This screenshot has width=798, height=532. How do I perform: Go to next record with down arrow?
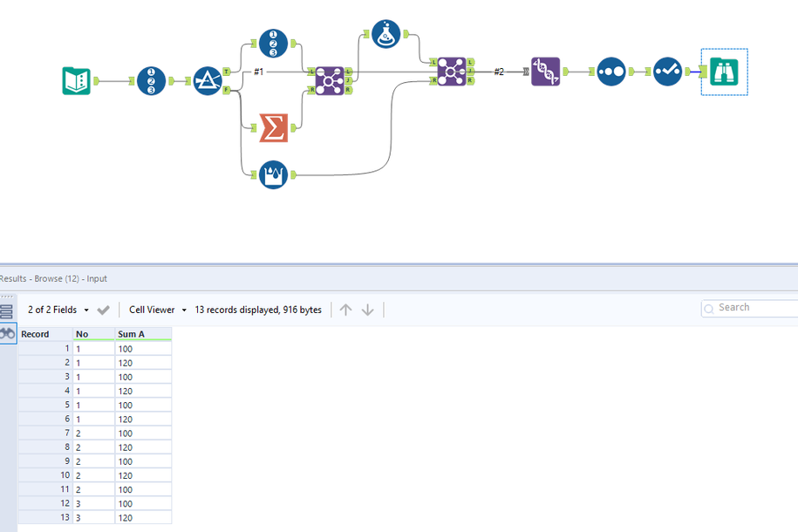(x=367, y=310)
